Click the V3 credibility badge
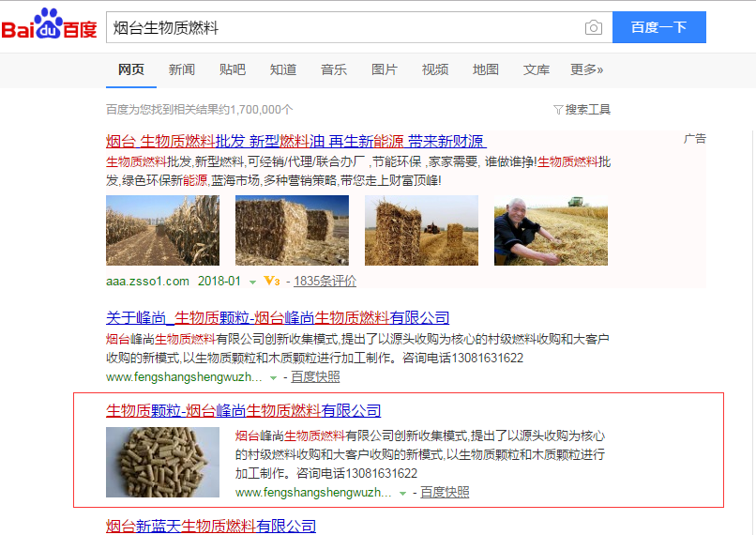Image resolution: width=756 pixels, height=535 pixels. pos(272,281)
